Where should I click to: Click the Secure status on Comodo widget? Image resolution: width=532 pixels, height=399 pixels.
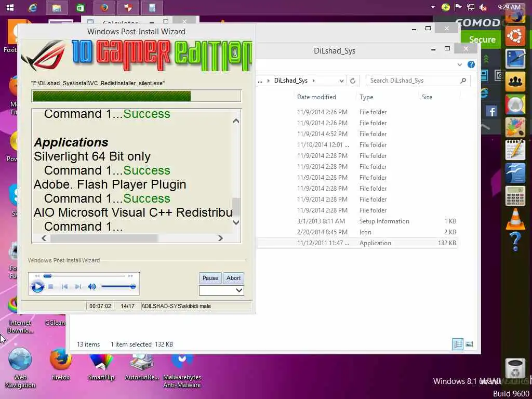click(x=482, y=39)
